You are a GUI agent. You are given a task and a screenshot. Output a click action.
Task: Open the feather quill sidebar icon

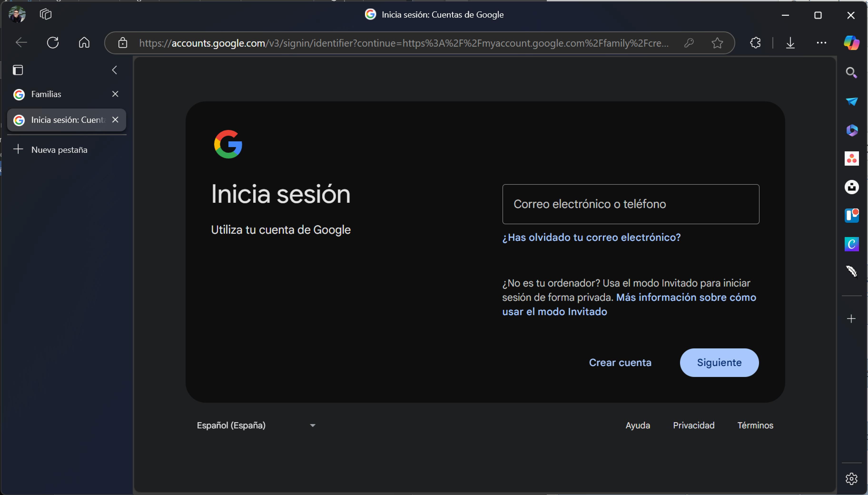[851, 272]
